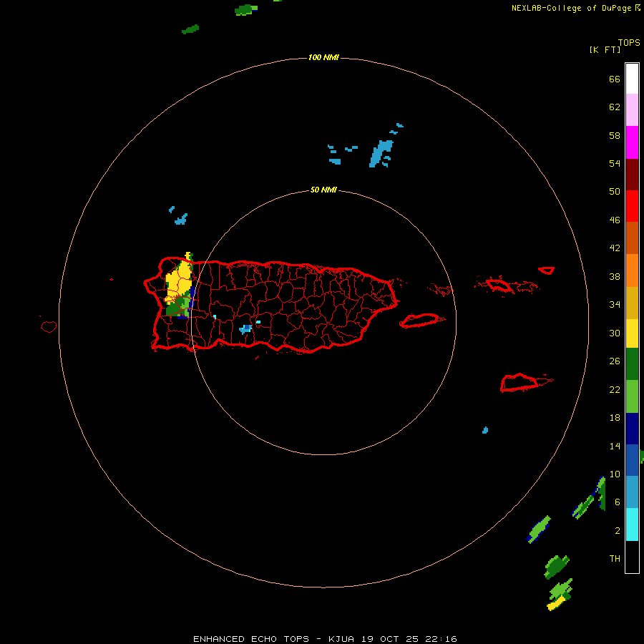The height and width of the screenshot is (644, 644).
Task: Click the legend value "66"
Action: [x=615, y=79]
